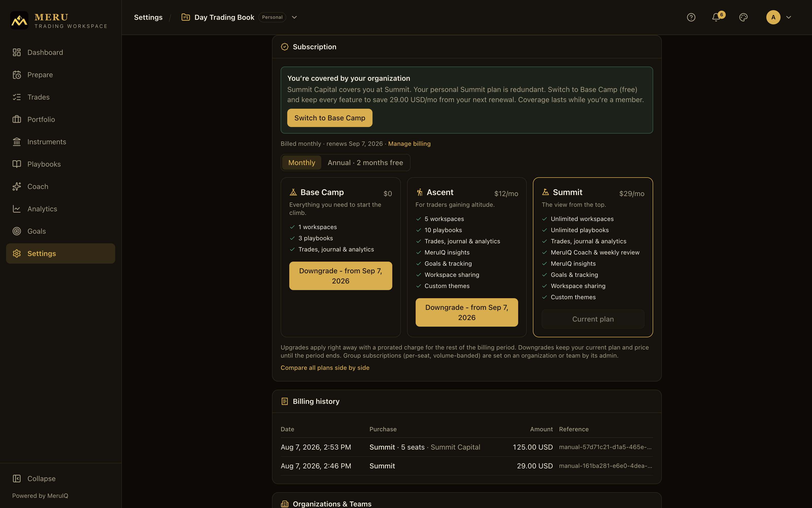Click MeruIQ Coach & weekly review feature

pyautogui.click(x=595, y=252)
